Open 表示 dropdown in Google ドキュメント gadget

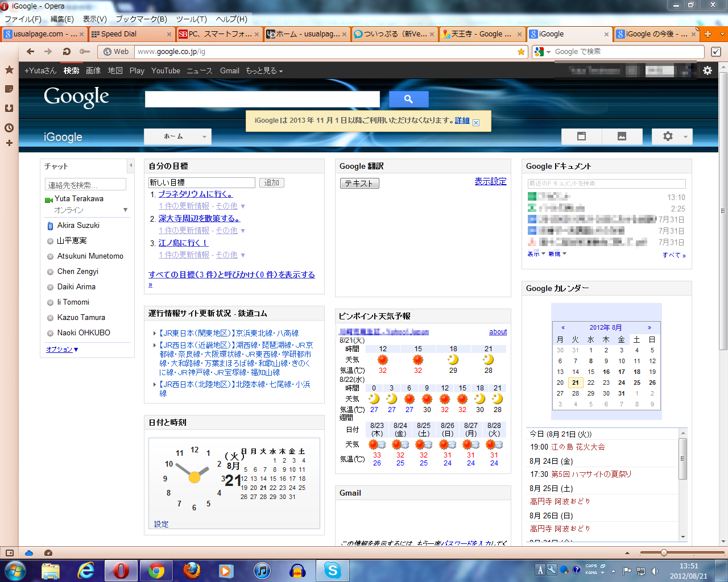pyautogui.click(x=536, y=254)
